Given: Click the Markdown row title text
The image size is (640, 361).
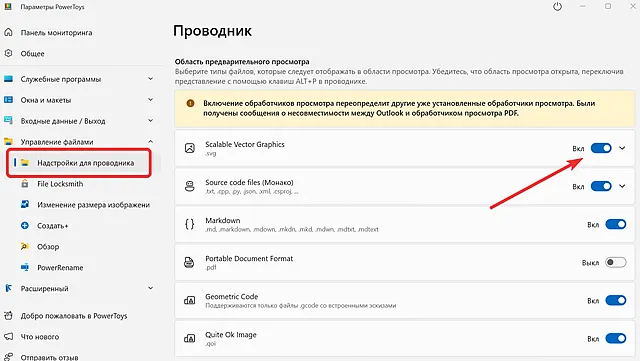Looking at the screenshot, I should coord(222,220).
